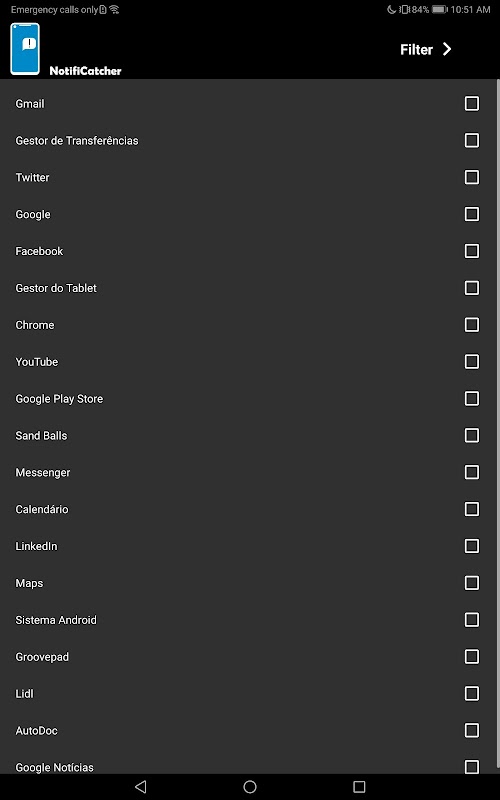Tap the Sistema Android list item
The image size is (500, 800).
(248, 620)
